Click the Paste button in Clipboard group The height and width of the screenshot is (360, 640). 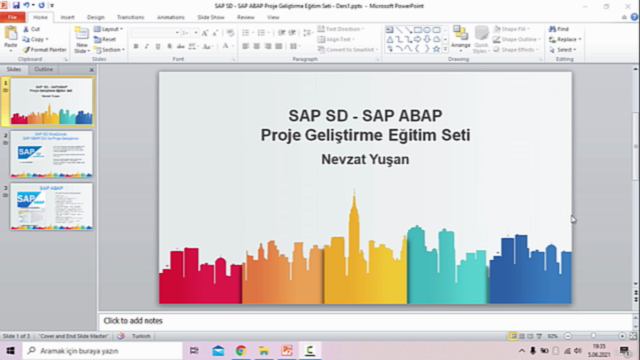click(x=11, y=38)
